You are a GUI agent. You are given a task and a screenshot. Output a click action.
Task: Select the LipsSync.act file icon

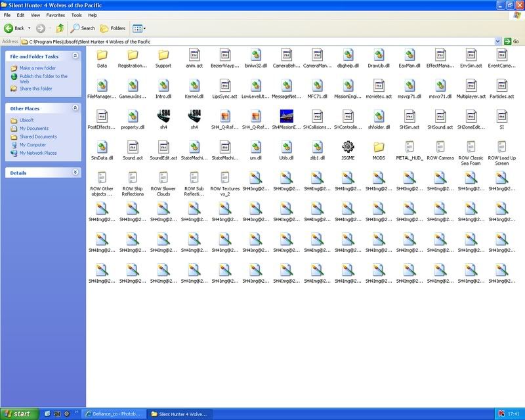click(x=225, y=86)
